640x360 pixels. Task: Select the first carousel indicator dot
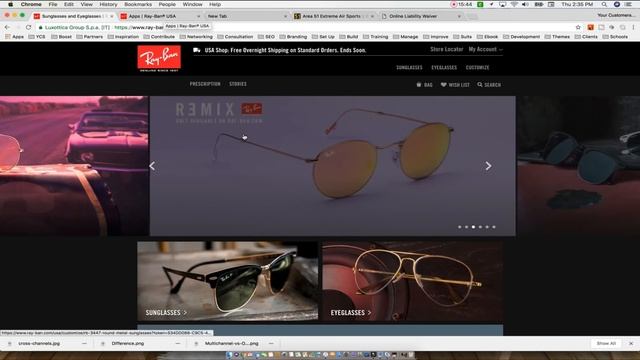(x=460, y=227)
